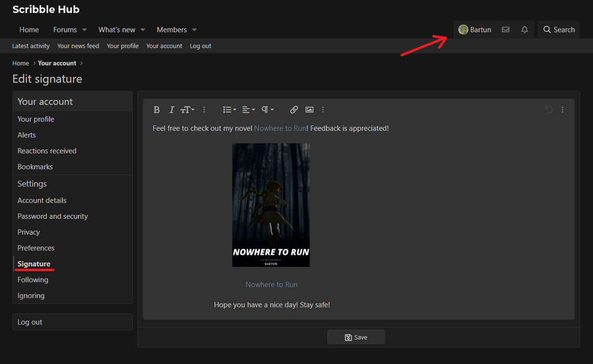Open the list options dropdown
The image size is (593, 364).
coord(229,110)
